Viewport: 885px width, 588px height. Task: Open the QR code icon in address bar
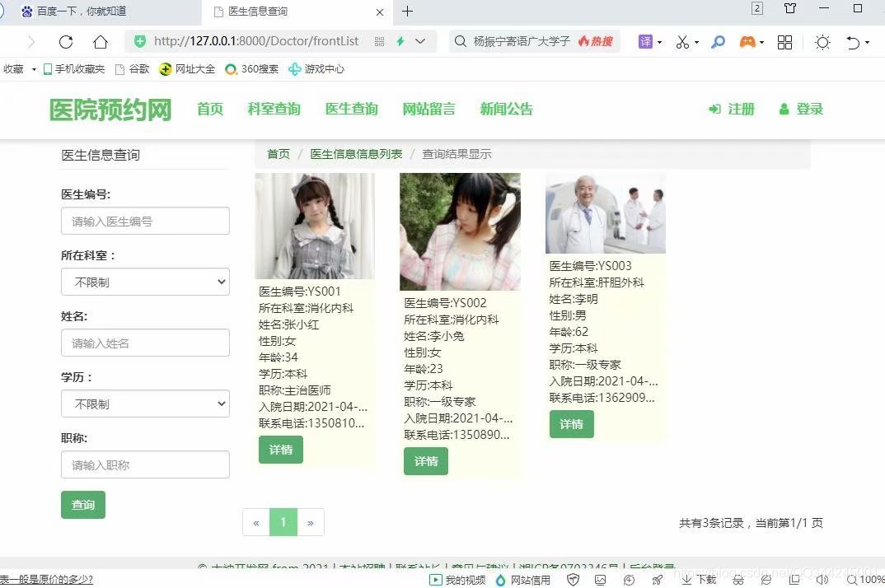(379, 42)
